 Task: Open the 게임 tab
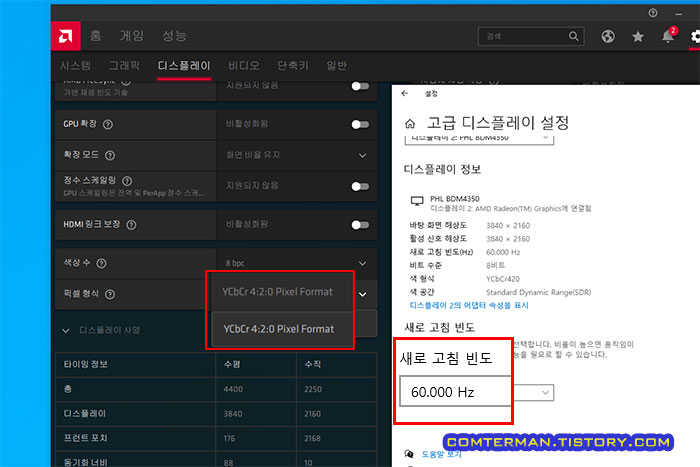(x=132, y=36)
